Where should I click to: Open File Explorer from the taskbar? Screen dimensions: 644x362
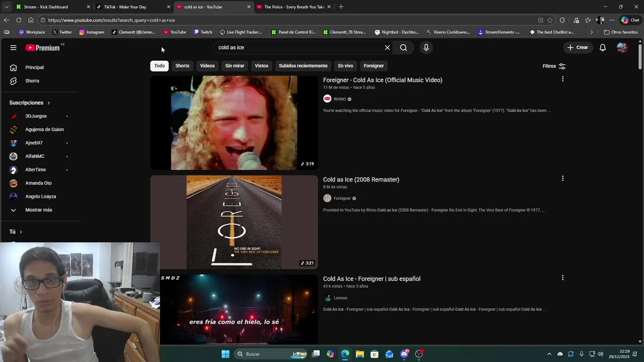click(x=360, y=354)
